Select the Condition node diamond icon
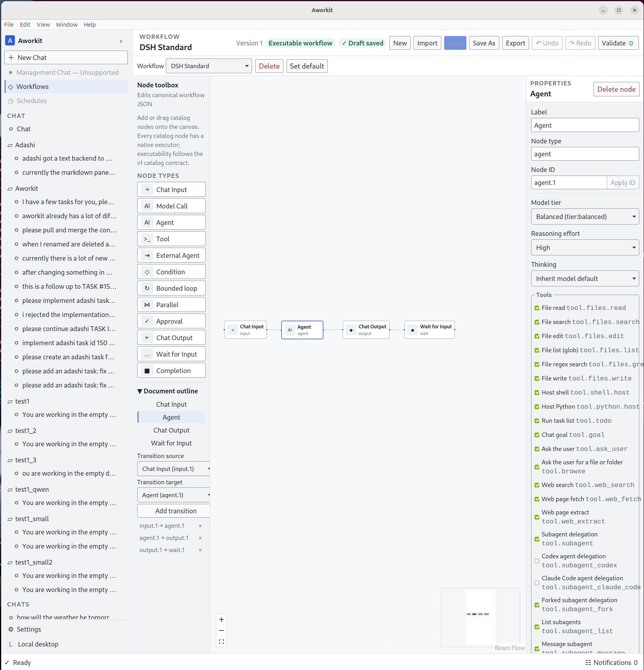The width and height of the screenshot is (644, 670). click(x=147, y=272)
